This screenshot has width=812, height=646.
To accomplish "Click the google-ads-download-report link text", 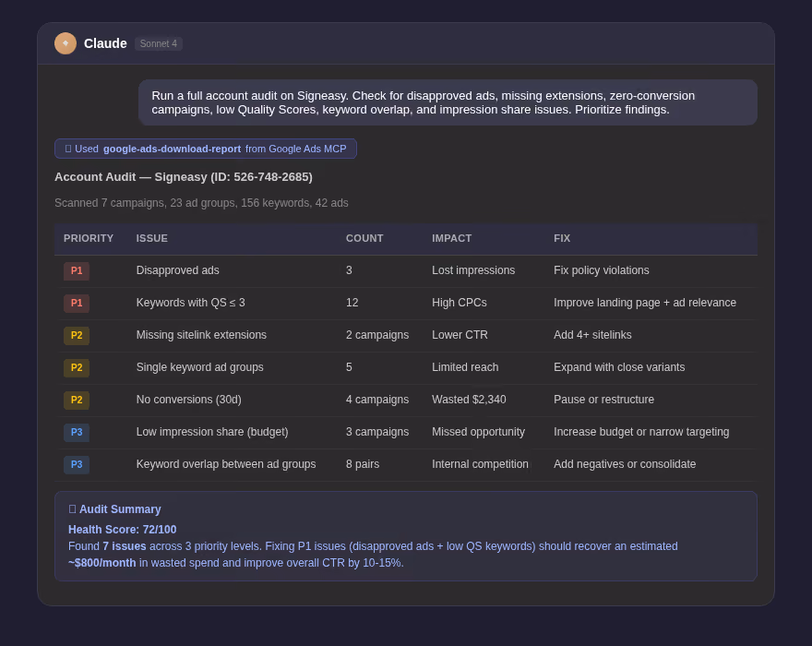I will click(172, 149).
